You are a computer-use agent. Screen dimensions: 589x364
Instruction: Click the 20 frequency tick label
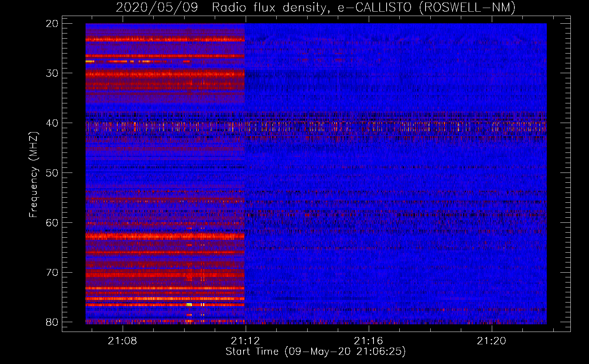tap(52, 24)
